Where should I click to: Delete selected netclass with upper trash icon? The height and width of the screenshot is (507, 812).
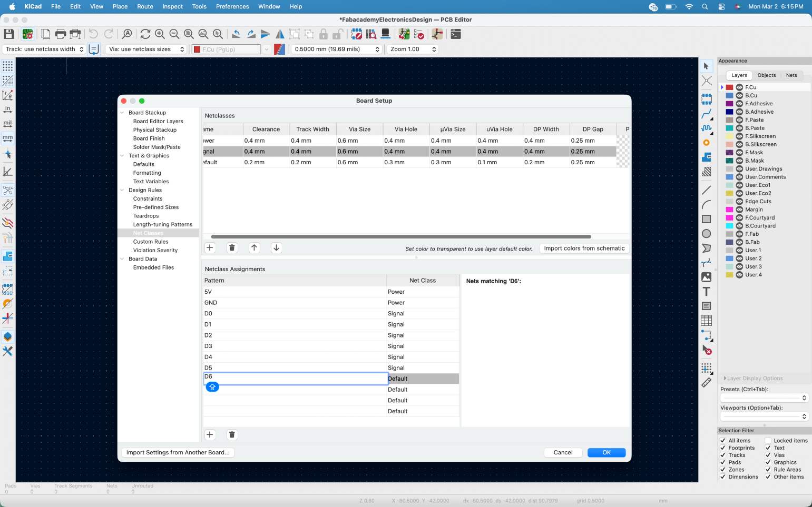click(232, 248)
